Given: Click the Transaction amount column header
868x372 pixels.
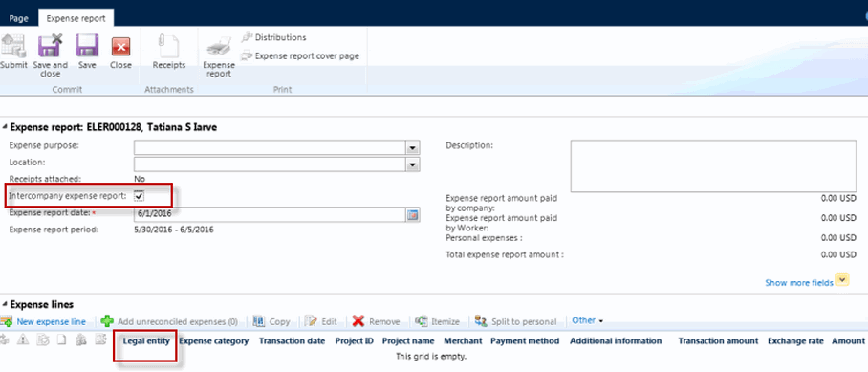Looking at the screenshot, I should (719, 341).
